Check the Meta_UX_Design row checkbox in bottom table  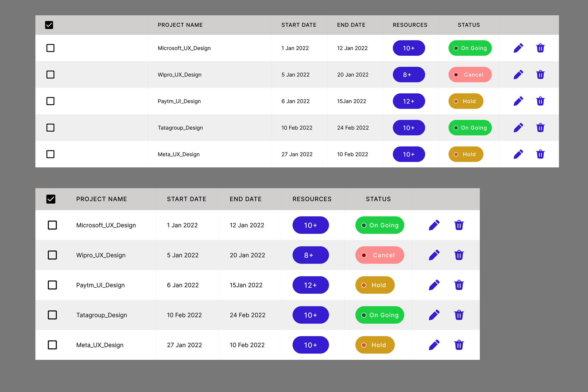tap(52, 345)
